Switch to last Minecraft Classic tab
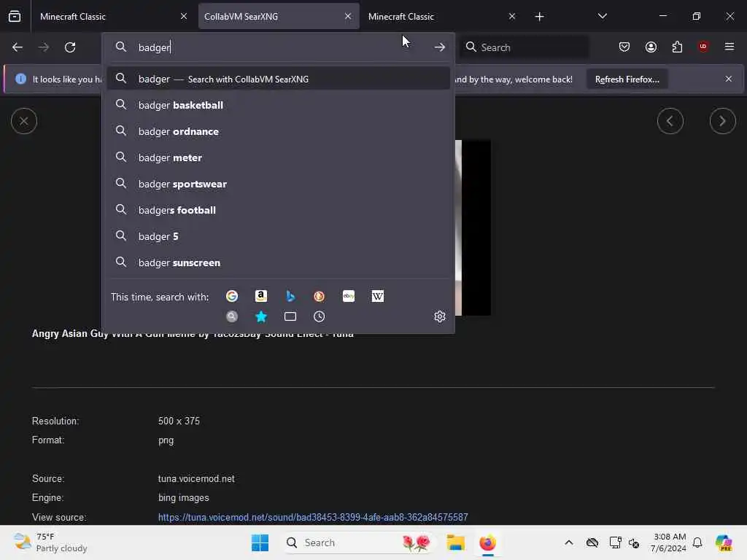Image resolution: width=747 pixels, height=560 pixels. (x=441, y=17)
